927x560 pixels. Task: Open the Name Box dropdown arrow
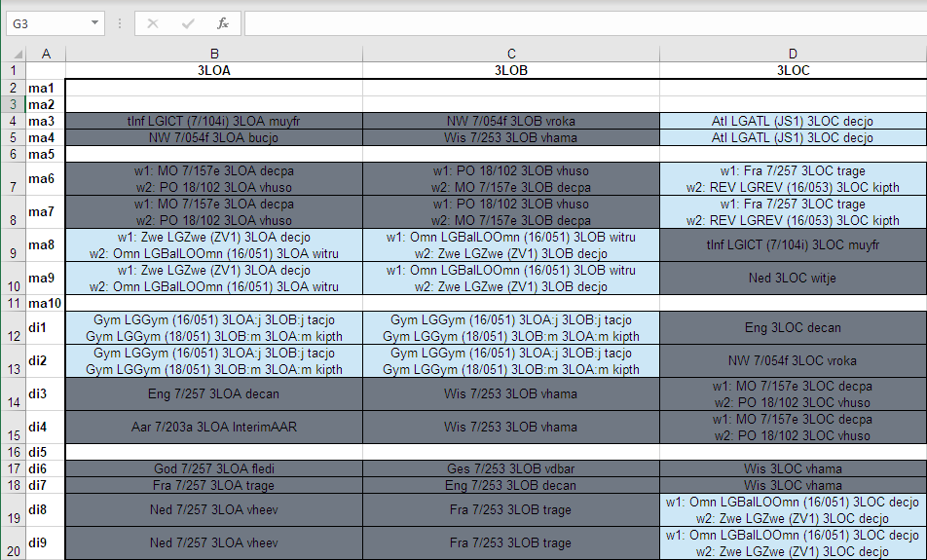[x=94, y=23]
